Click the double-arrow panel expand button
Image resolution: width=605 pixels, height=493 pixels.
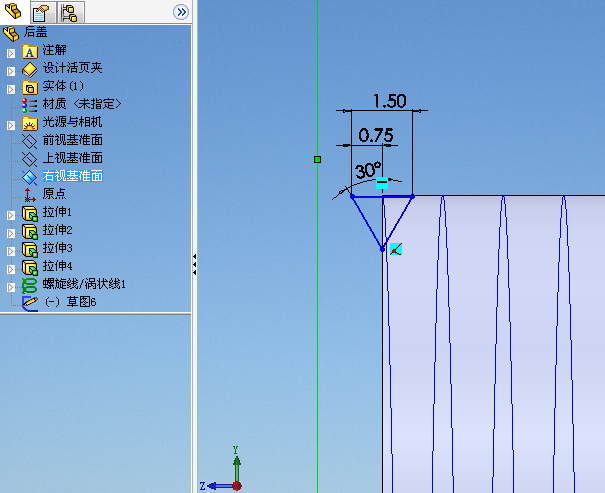[x=181, y=12]
